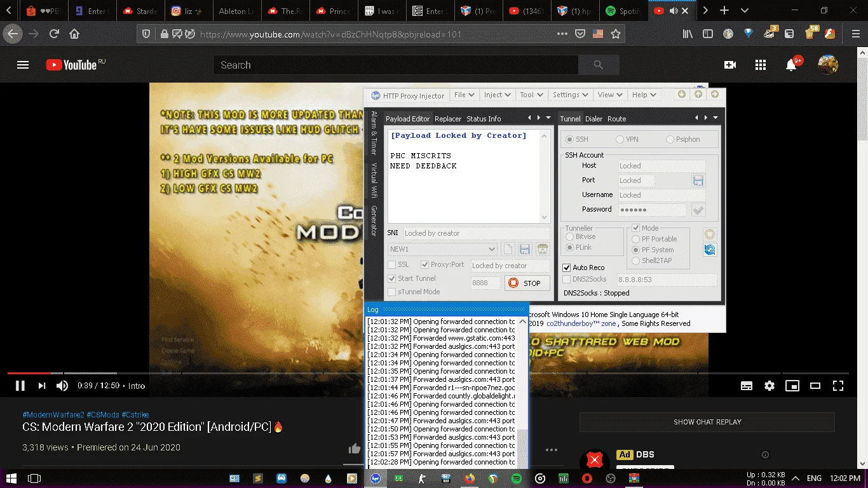Go to the Firefox home page
This screenshot has width=868, height=488.
tap(74, 34)
